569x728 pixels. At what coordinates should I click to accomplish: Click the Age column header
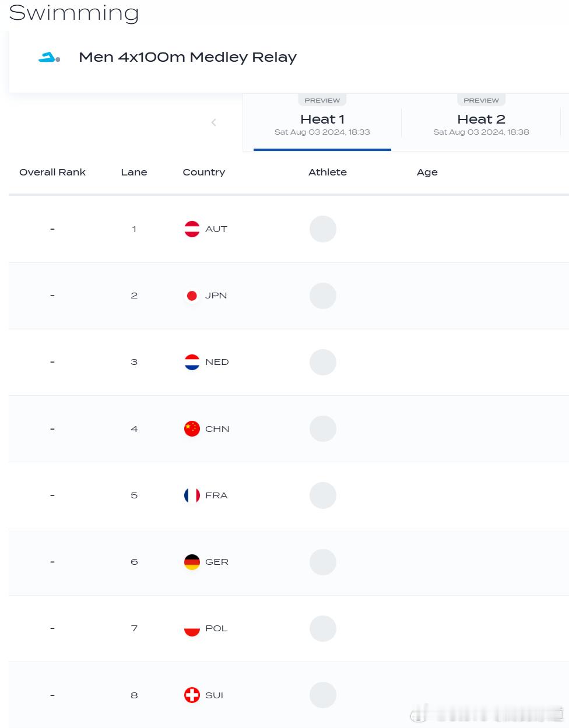click(427, 173)
